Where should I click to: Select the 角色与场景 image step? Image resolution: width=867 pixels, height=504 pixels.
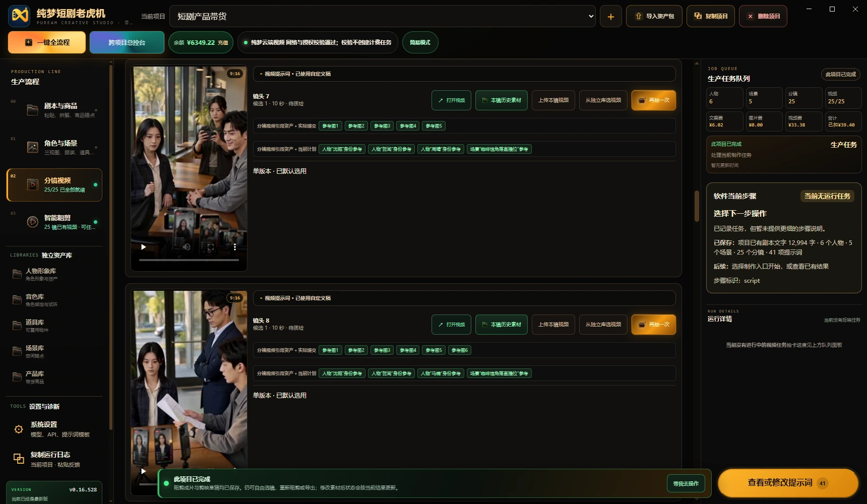[54, 147]
